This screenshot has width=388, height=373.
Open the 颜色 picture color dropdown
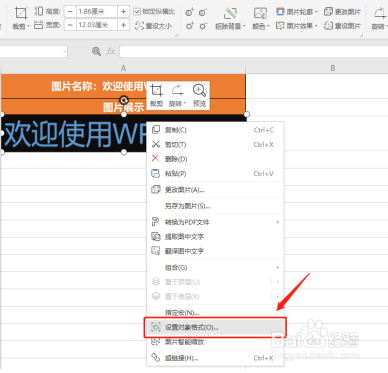click(260, 18)
